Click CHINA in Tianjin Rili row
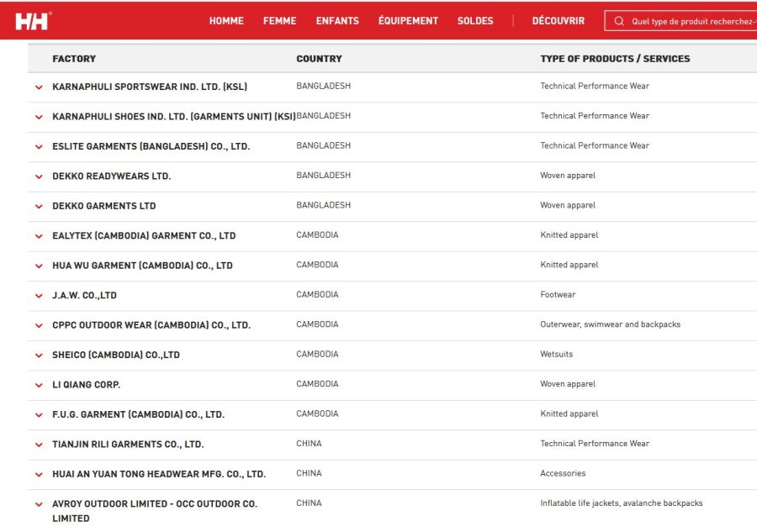The height and width of the screenshot is (532, 757). point(309,444)
